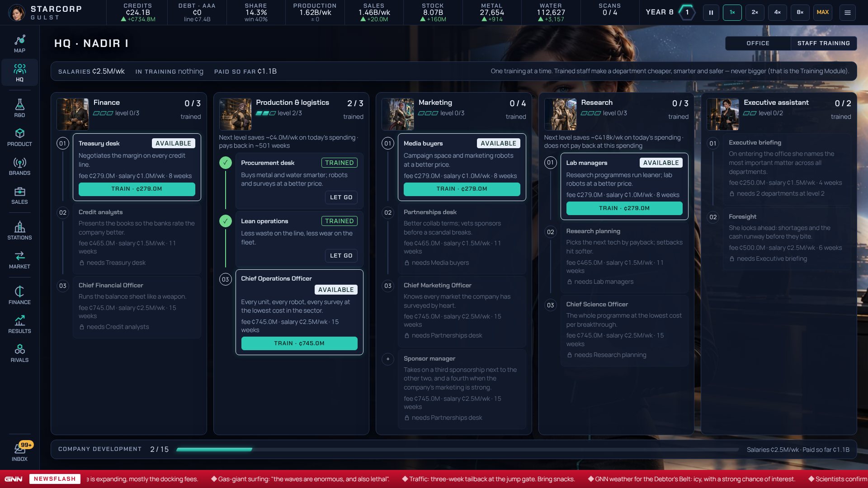868x488 pixels.
Task: Open the R&D flask icon
Action: click(x=19, y=108)
